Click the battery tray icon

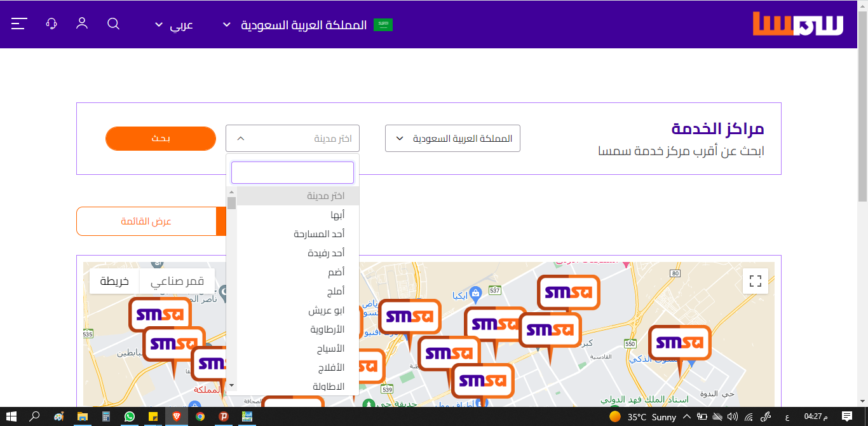pyautogui.click(x=702, y=417)
